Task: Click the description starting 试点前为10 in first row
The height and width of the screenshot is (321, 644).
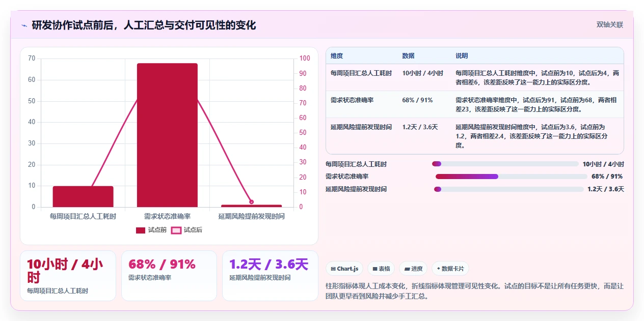Action: click(537, 77)
